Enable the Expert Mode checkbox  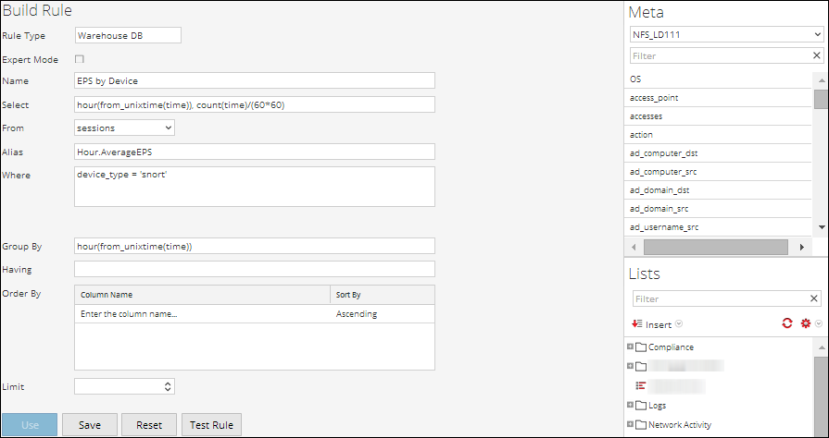tap(79, 59)
